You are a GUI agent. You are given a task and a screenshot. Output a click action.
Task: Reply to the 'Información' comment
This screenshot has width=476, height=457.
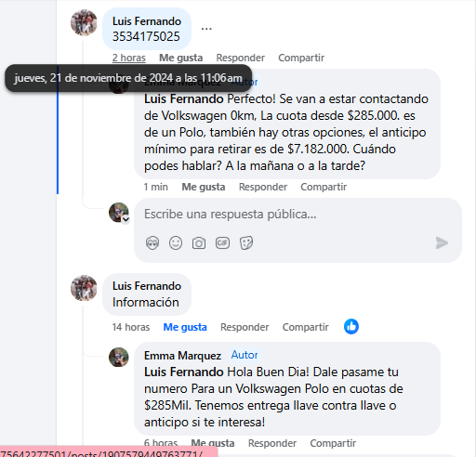point(245,327)
